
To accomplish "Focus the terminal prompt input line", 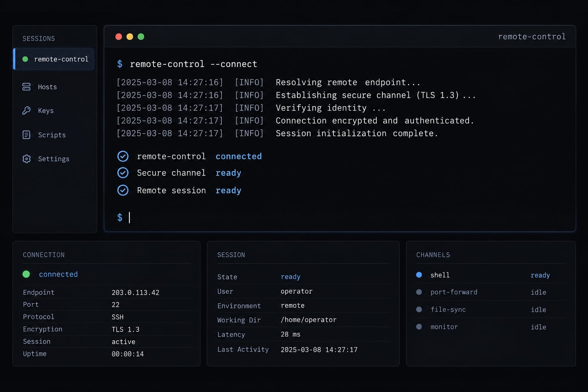I will click(x=340, y=217).
